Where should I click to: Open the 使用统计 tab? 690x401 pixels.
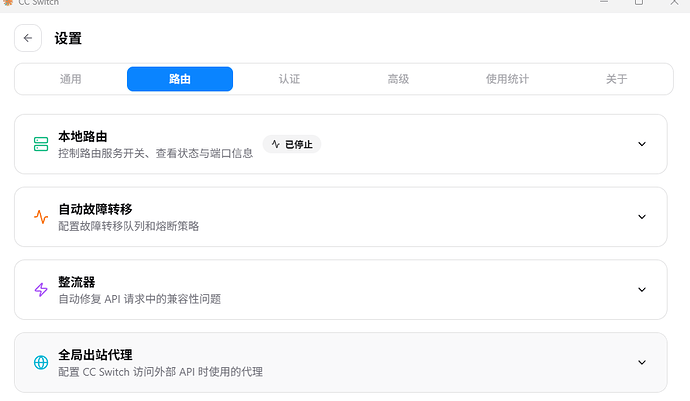[x=507, y=79]
